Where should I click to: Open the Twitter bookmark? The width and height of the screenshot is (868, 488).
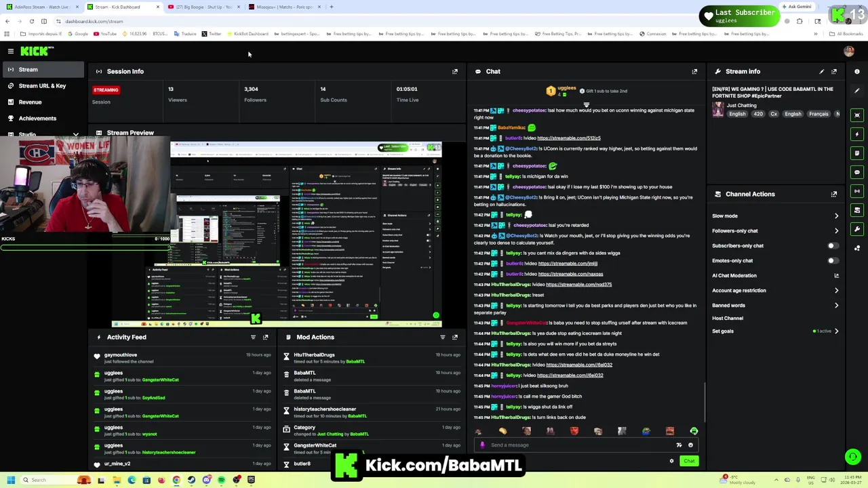pyautogui.click(x=211, y=34)
